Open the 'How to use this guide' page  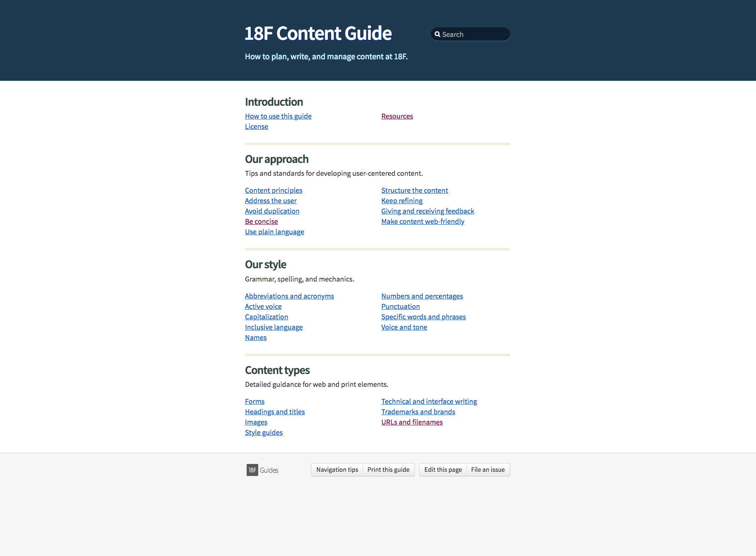coord(278,116)
